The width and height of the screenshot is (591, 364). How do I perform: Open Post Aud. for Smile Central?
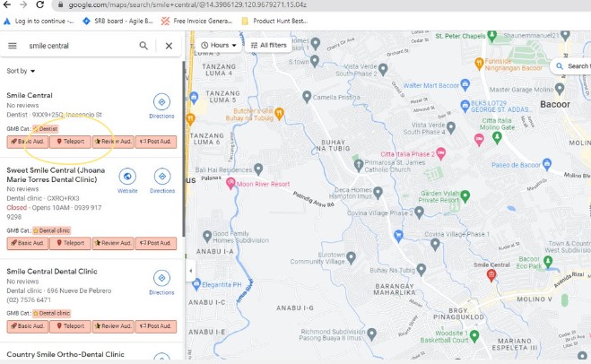[156, 142]
